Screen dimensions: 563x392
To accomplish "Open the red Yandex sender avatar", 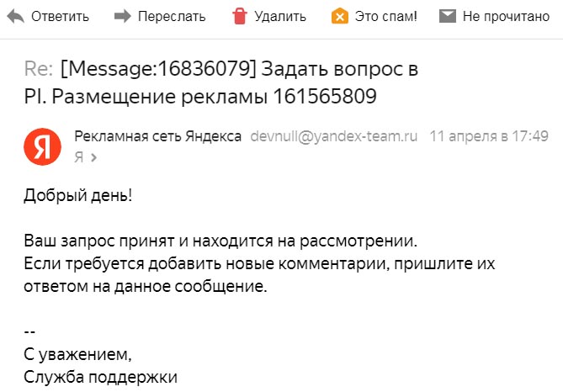I will point(42,146).
